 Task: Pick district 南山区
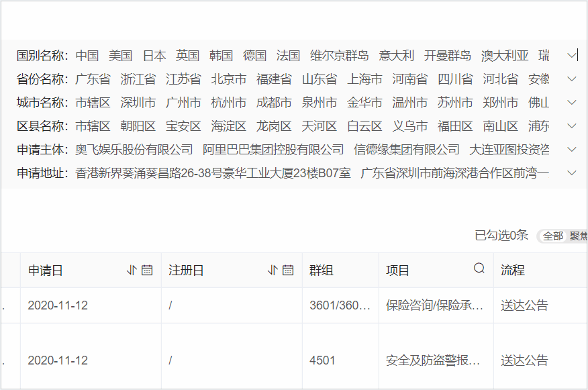coord(501,126)
